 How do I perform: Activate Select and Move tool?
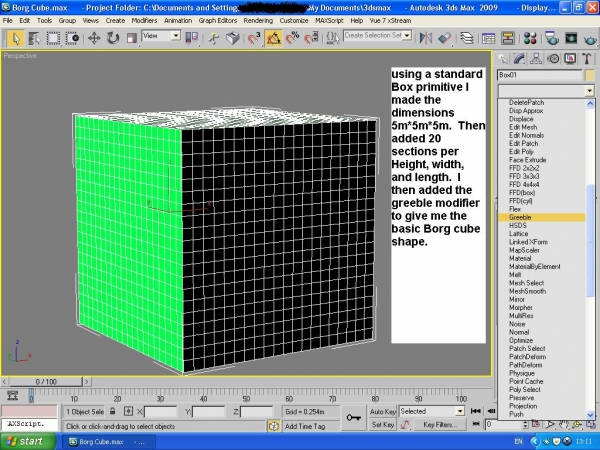point(94,38)
